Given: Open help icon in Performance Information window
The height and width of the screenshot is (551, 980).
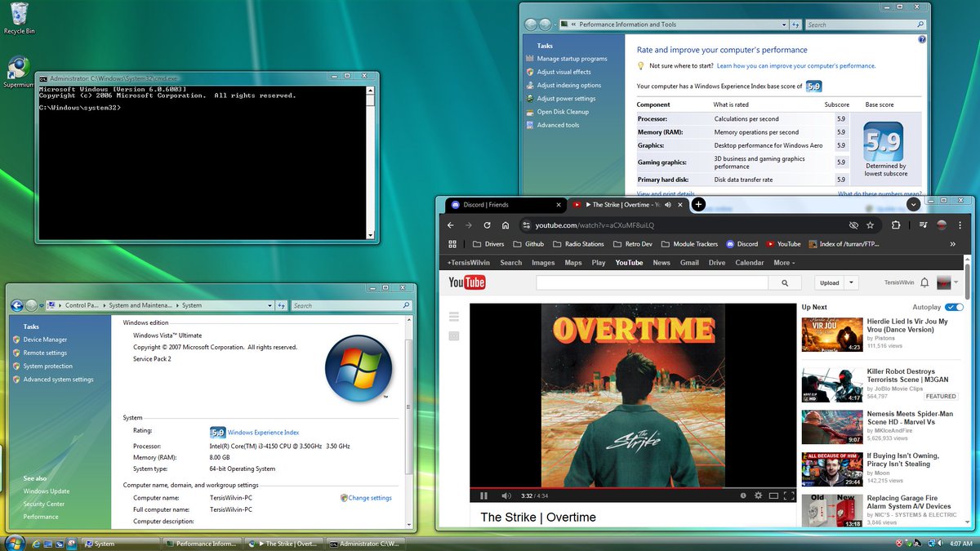Looking at the screenshot, I should 922,39.
